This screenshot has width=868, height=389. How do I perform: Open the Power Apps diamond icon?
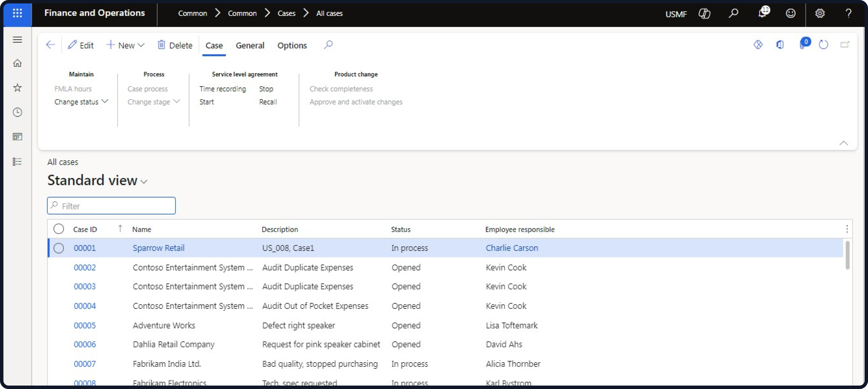(x=758, y=45)
